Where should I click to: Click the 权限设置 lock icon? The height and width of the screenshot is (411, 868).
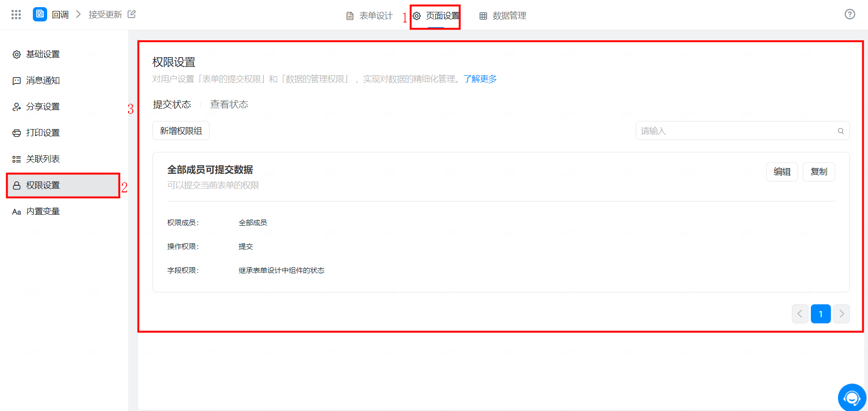point(17,185)
